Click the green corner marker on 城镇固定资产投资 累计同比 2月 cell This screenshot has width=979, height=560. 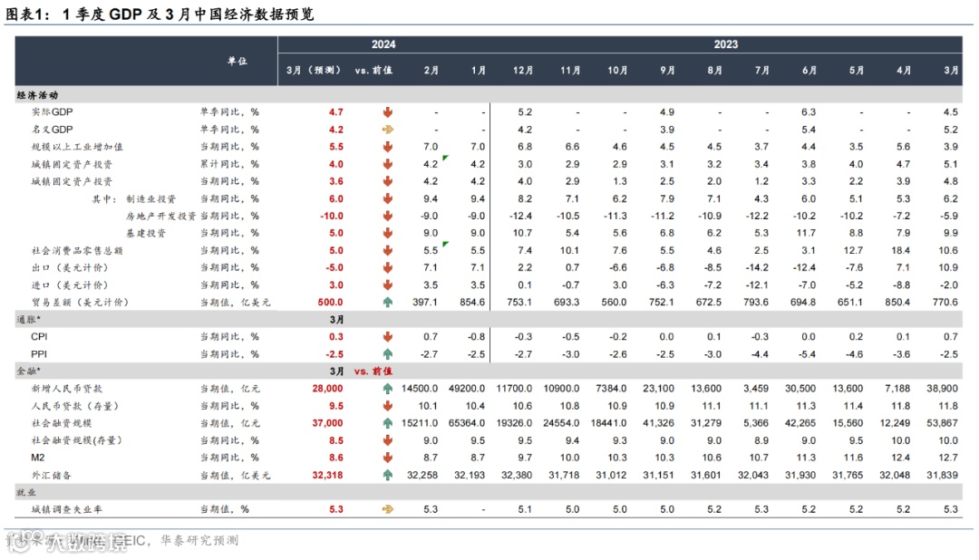pos(445,158)
